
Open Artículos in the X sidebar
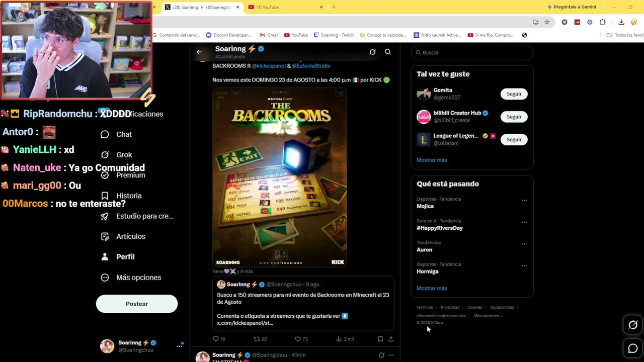(123, 236)
